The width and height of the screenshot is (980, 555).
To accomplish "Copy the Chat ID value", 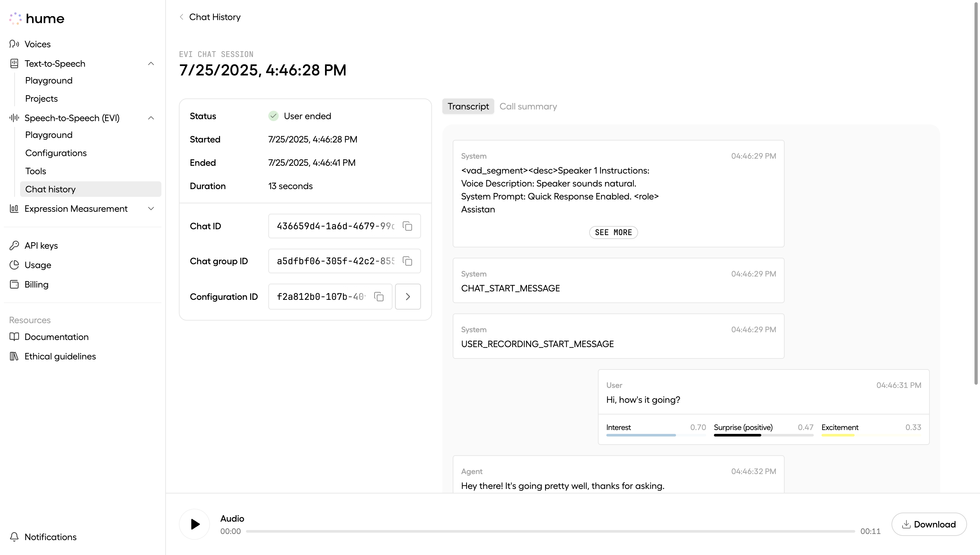I will pyautogui.click(x=407, y=226).
